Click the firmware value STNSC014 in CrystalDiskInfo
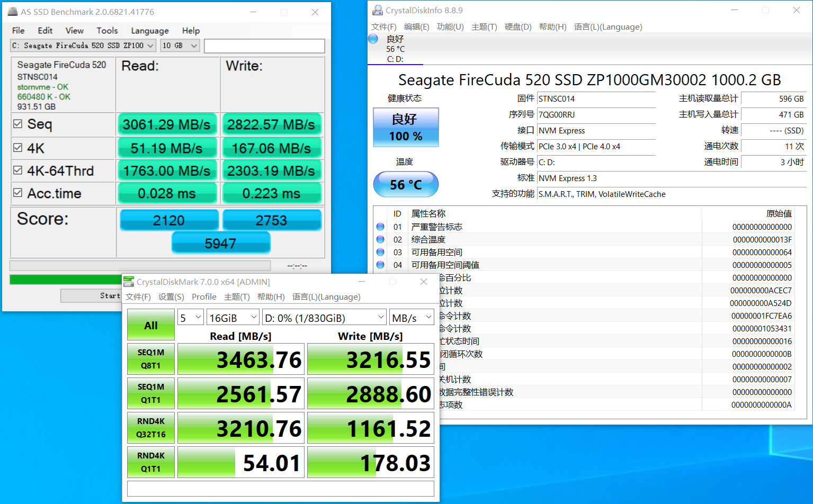This screenshot has width=813, height=504. click(x=596, y=98)
